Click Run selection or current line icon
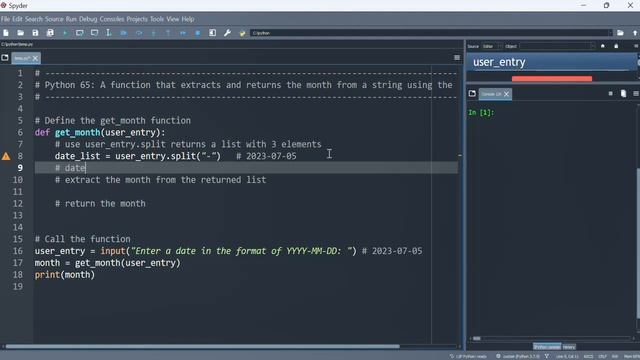640x360 pixels. [x=109, y=33]
